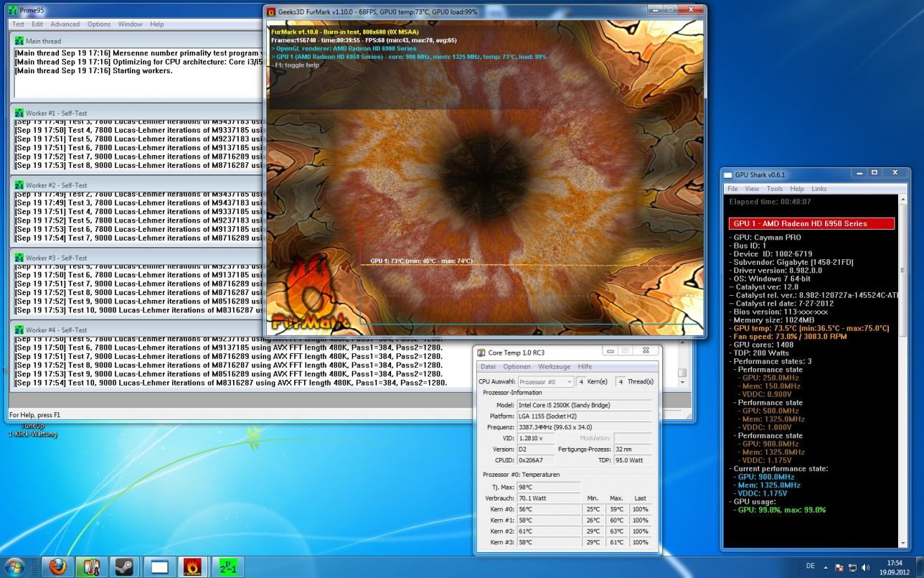The image size is (924, 578).
Task: Open Prime95 Window menu
Action: point(131,24)
